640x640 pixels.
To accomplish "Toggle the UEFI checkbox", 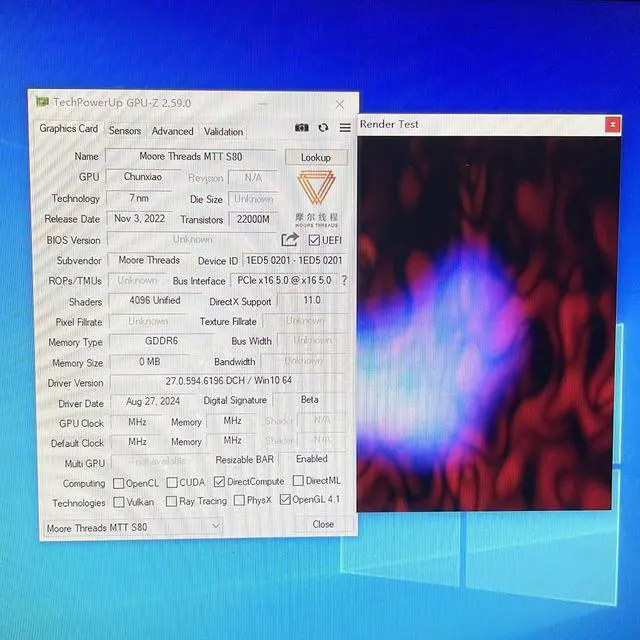I will (314, 240).
